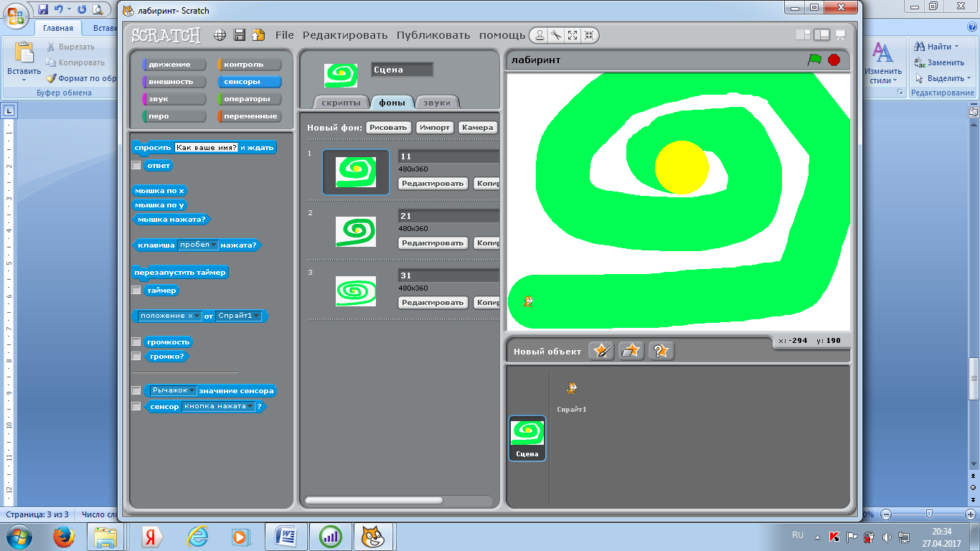Select the Главная ribbon tab in Word

pyautogui.click(x=58, y=29)
